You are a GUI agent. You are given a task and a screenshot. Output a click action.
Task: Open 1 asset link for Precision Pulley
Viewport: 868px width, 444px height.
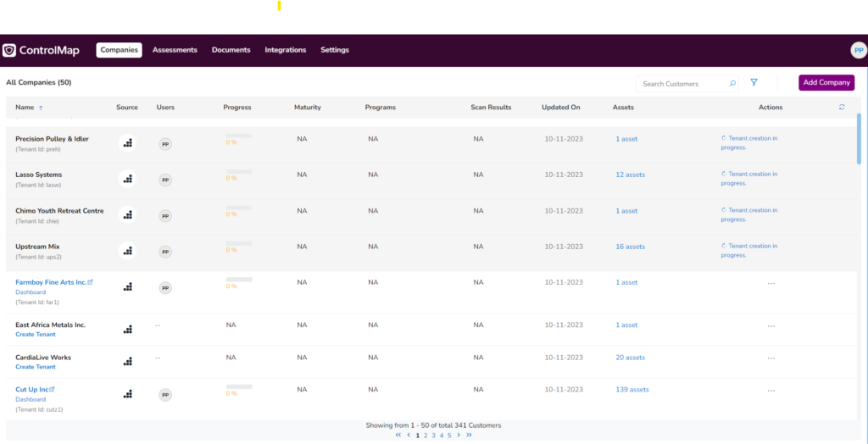(626, 139)
